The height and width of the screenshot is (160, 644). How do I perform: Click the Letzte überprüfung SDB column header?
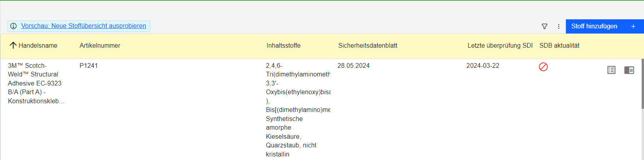pyautogui.click(x=500, y=46)
